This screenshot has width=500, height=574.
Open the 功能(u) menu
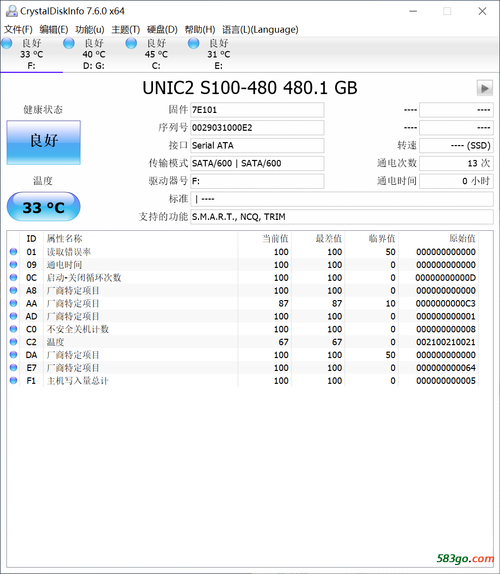pos(90,29)
